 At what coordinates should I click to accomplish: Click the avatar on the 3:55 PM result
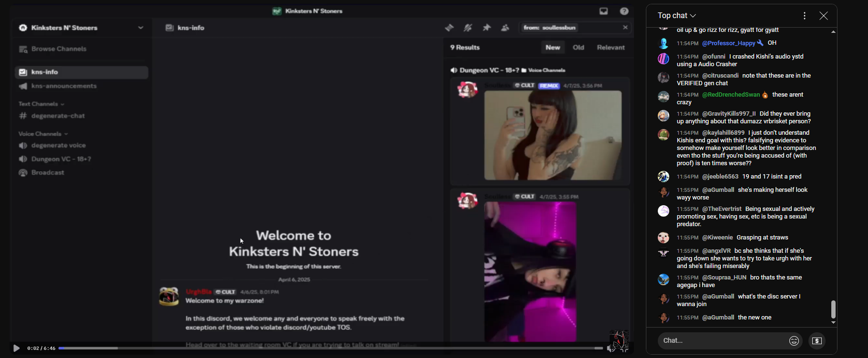467,200
